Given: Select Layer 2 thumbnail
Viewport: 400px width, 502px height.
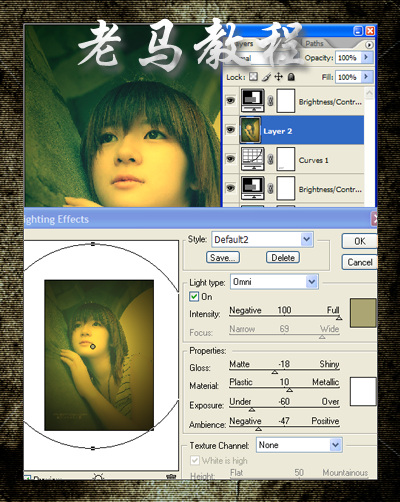Looking at the screenshot, I should click(x=250, y=130).
